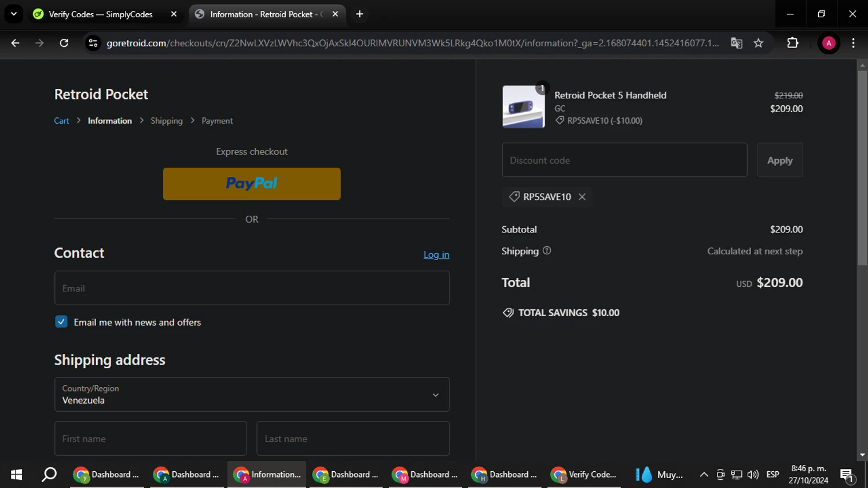Open the Google Translate icon in address bar
The image size is (868, 488).
(x=736, y=43)
